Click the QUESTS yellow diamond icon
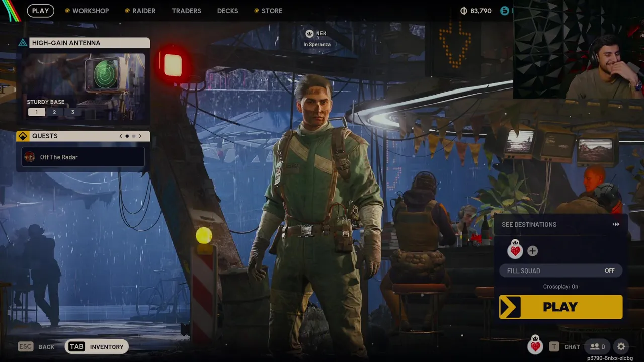644x362 pixels. coord(23,136)
